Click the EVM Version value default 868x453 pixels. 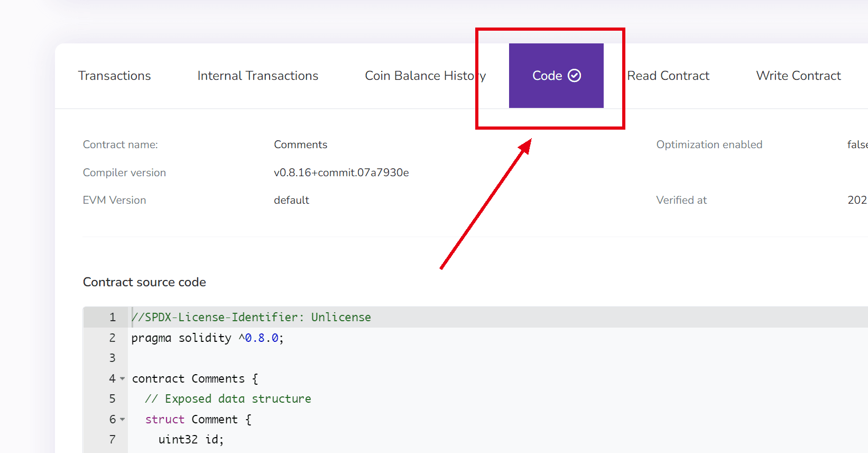point(291,200)
